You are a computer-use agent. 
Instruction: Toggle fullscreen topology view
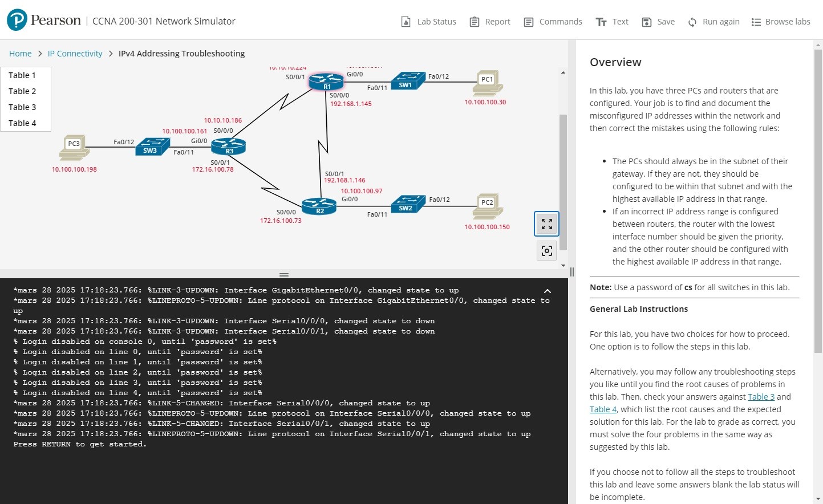click(546, 223)
